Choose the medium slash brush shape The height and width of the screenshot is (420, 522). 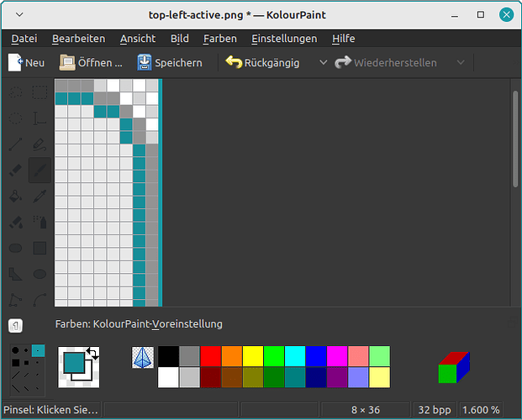pyautogui.click(x=27, y=375)
